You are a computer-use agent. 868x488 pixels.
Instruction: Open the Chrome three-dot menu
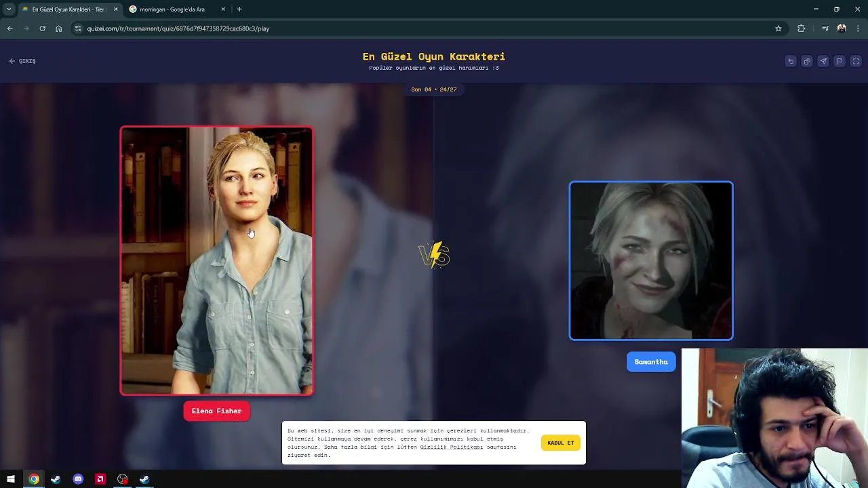(859, 28)
